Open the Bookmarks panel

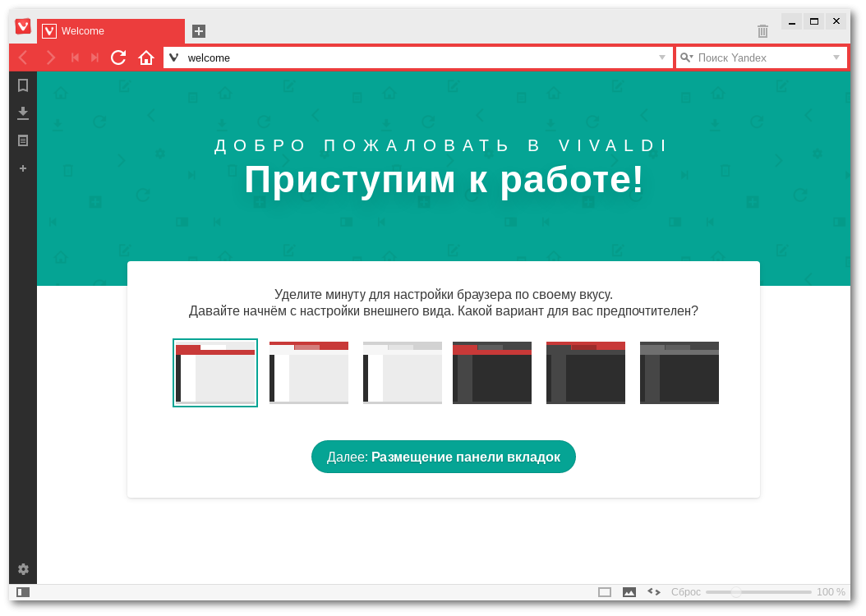(23, 85)
